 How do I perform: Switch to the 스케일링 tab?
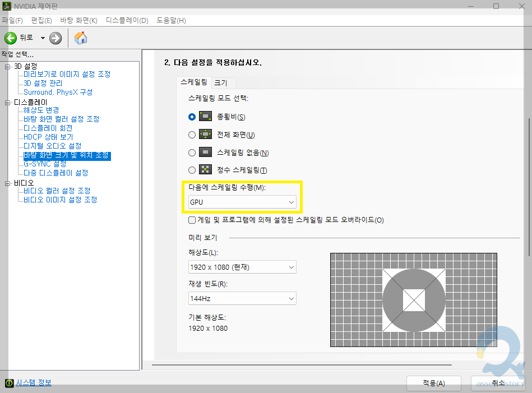[194, 82]
